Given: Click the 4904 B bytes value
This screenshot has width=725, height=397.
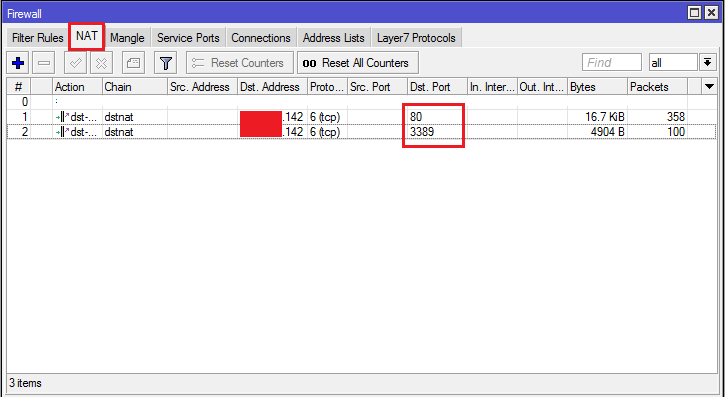Looking at the screenshot, I should tap(608, 132).
